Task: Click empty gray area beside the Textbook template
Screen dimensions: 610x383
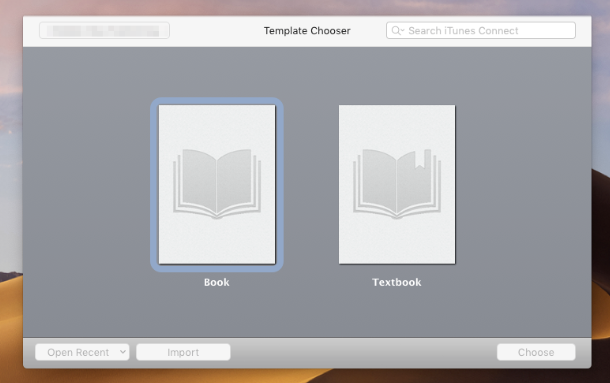Action: point(521,183)
